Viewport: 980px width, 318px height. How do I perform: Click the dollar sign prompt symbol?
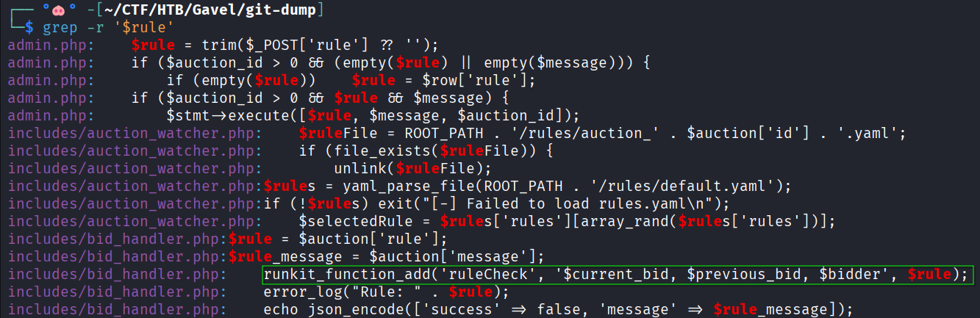(29, 27)
